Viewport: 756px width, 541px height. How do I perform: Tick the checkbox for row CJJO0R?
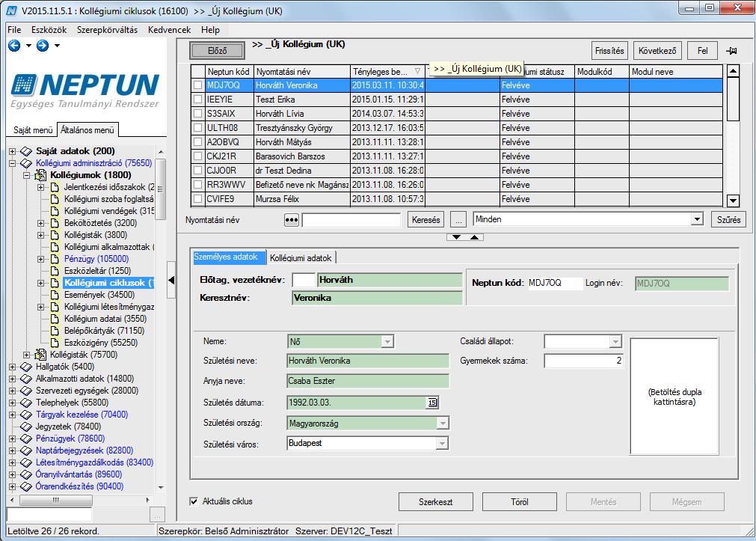[197, 171]
